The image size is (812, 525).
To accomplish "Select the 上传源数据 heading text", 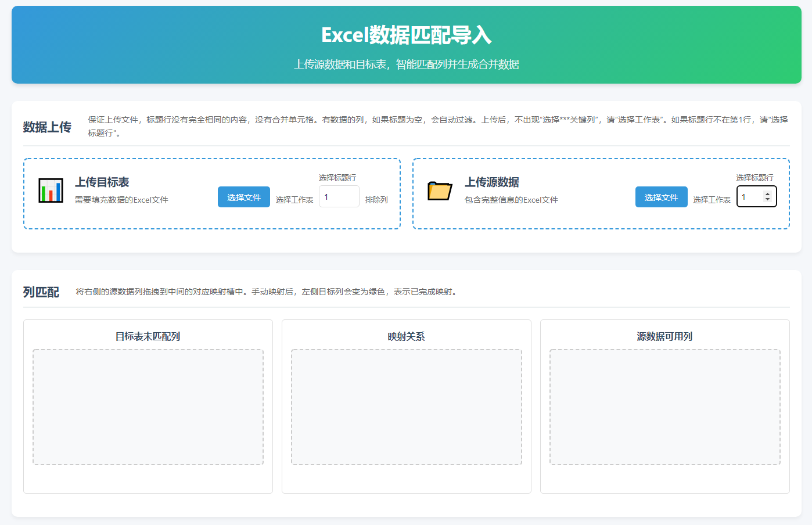I will pyautogui.click(x=492, y=182).
